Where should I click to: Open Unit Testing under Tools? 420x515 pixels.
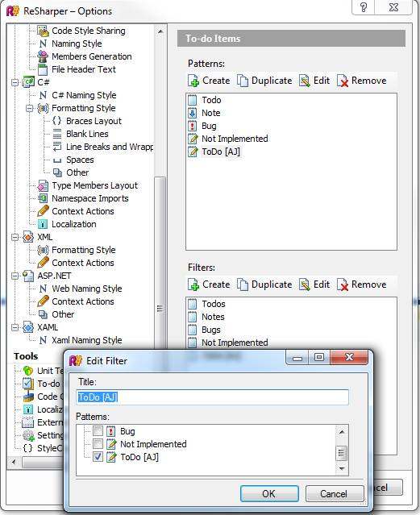(42, 371)
